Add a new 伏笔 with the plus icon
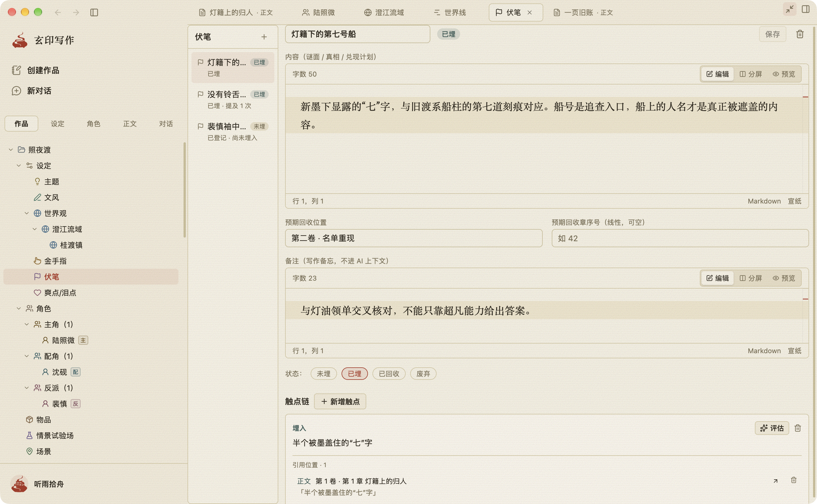 click(264, 37)
